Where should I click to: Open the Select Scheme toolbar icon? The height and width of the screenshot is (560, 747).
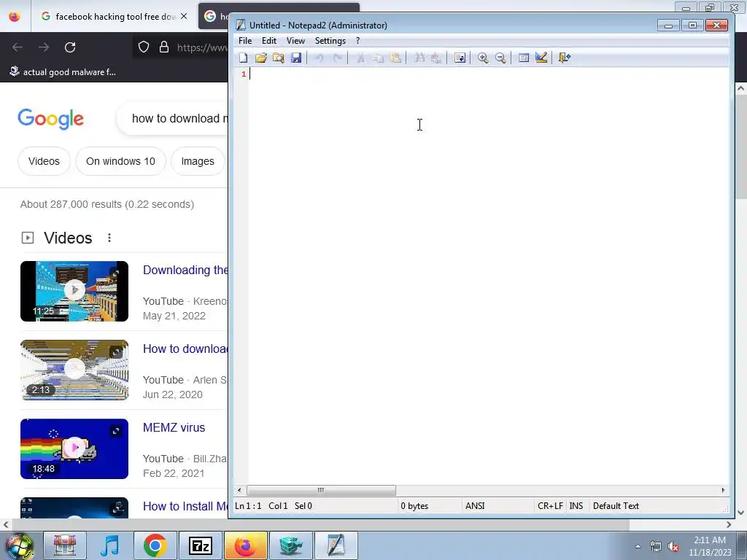[524, 58]
